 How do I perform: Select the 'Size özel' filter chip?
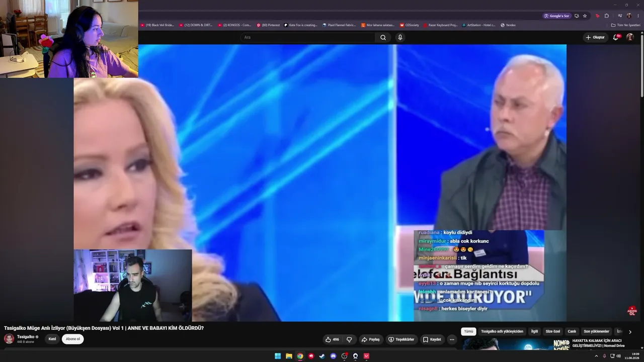(553, 332)
